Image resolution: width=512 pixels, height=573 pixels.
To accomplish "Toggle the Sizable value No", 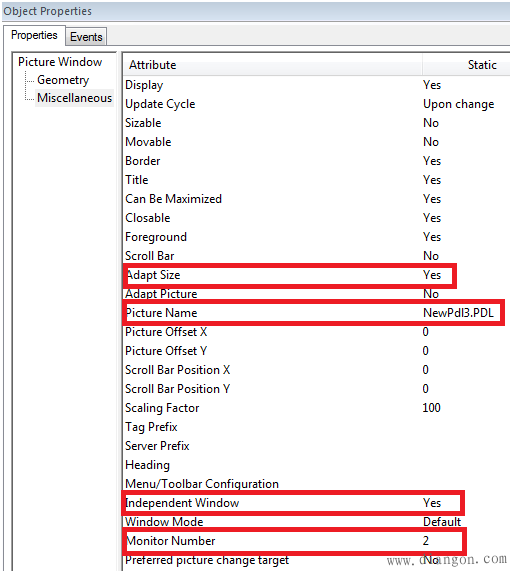I will (431, 123).
